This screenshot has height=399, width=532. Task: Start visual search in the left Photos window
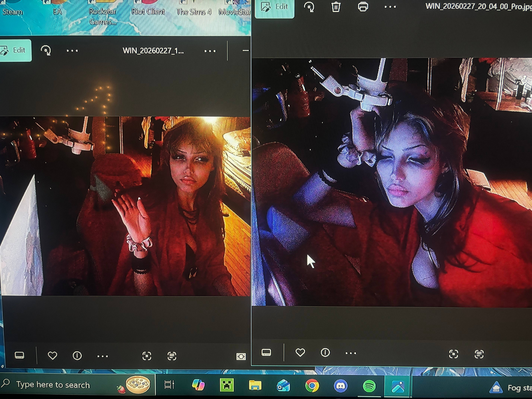(x=147, y=356)
